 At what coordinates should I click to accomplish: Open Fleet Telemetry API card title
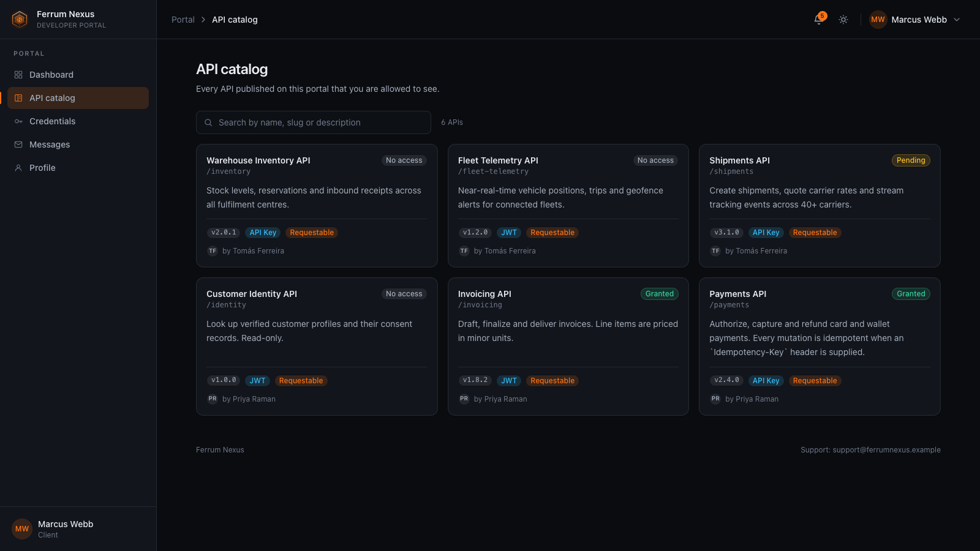pyautogui.click(x=498, y=160)
